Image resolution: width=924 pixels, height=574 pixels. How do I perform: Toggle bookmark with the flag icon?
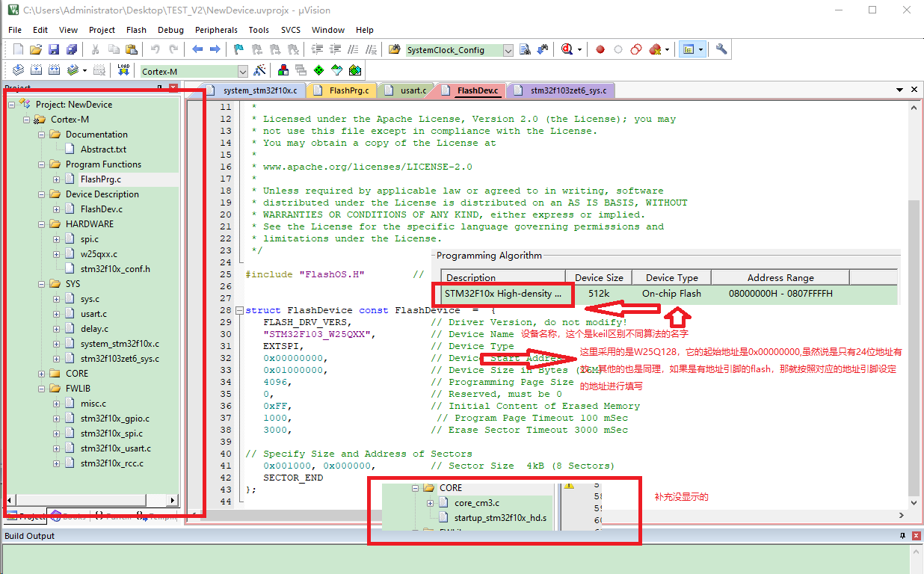[238, 50]
